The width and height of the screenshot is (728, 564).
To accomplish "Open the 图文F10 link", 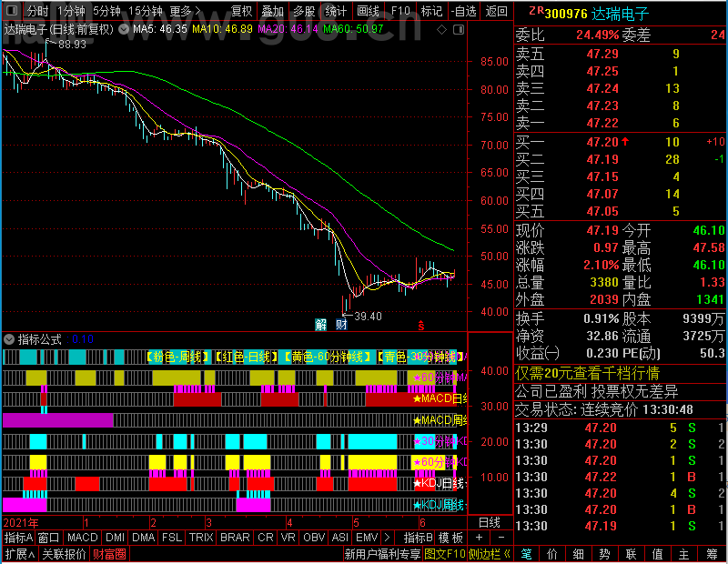I will [x=445, y=554].
